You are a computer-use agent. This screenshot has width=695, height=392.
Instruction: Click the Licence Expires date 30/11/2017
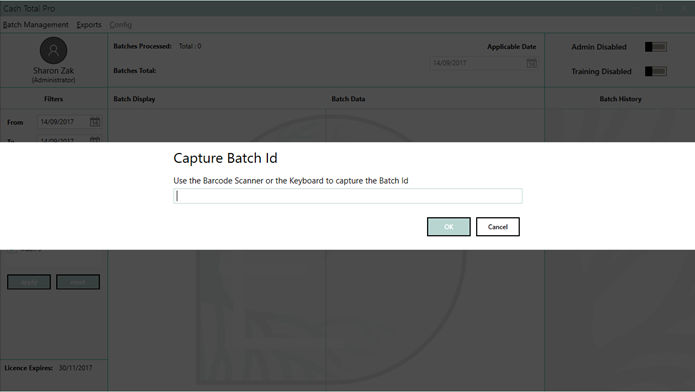tap(76, 368)
